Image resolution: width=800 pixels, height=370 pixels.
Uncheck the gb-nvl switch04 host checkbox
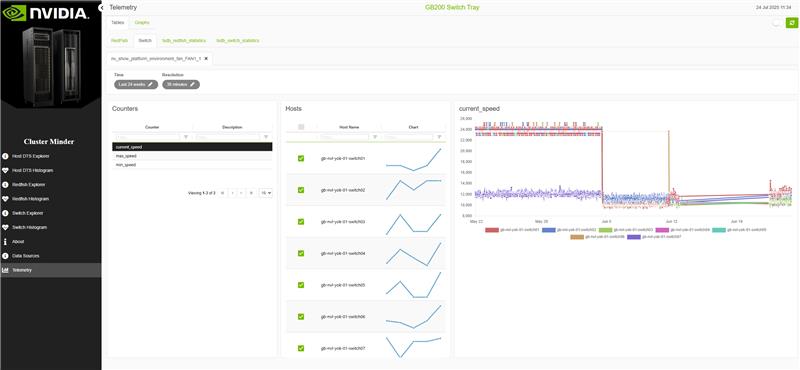301,253
